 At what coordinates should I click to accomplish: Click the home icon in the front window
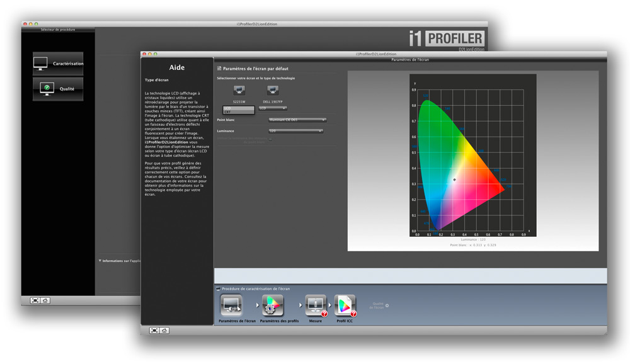pyautogui.click(x=164, y=330)
